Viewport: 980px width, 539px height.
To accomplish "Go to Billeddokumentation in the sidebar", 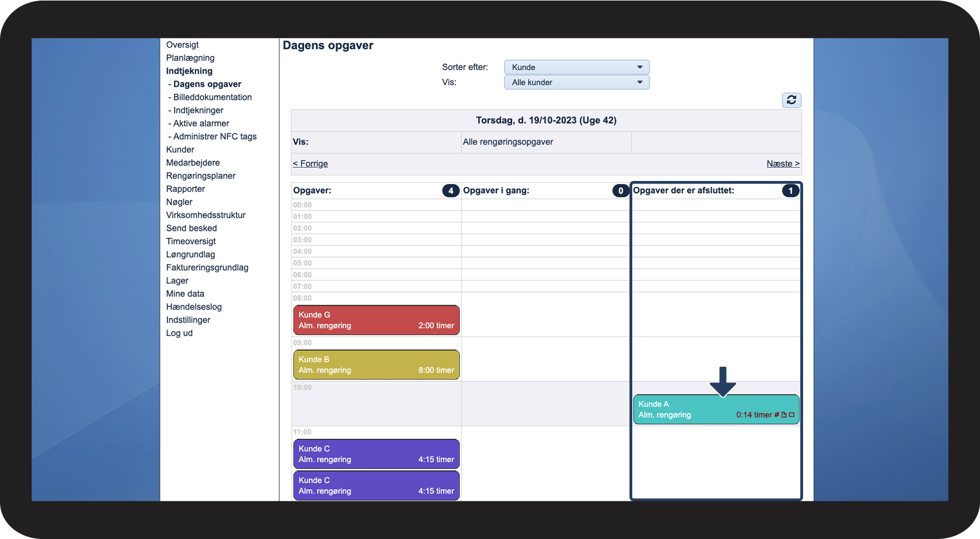I will pyautogui.click(x=212, y=97).
